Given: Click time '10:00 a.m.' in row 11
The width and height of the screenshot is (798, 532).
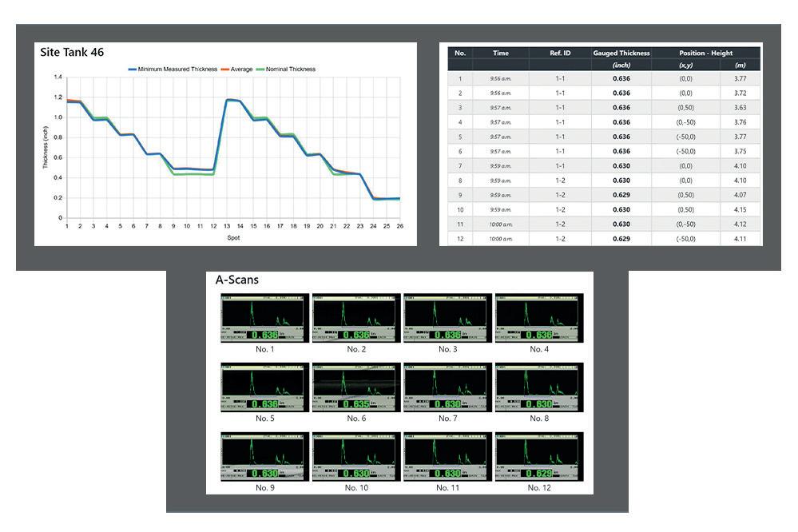Looking at the screenshot, I should 501,224.
